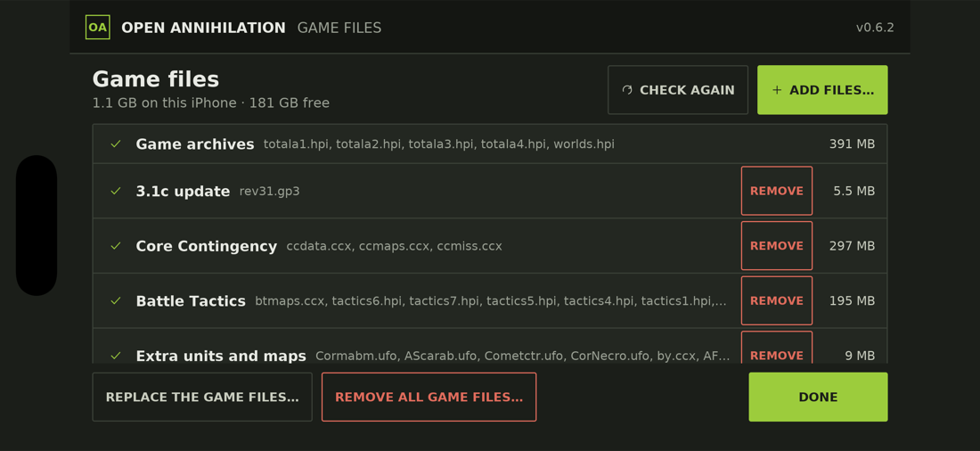Click storage info '1.1 GB on this iPhone'
This screenshot has width=980, height=451.
click(x=165, y=102)
